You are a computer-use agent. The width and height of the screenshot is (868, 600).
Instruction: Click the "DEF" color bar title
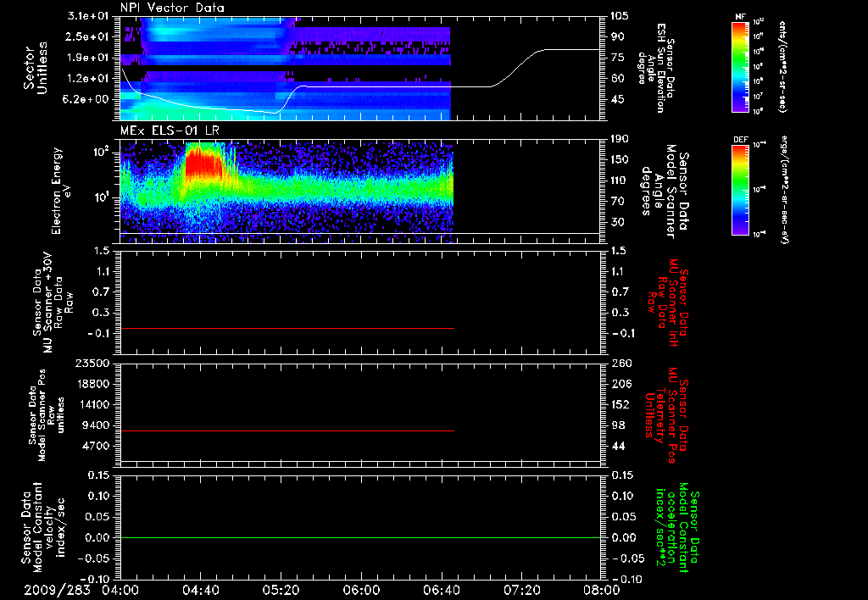pyautogui.click(x=741, y=140)
